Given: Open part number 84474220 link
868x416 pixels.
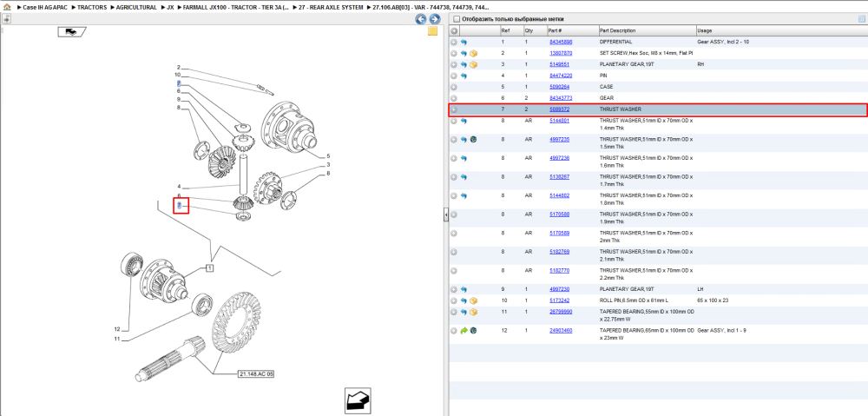Looking at the screenshot, I should click(560, 76).
